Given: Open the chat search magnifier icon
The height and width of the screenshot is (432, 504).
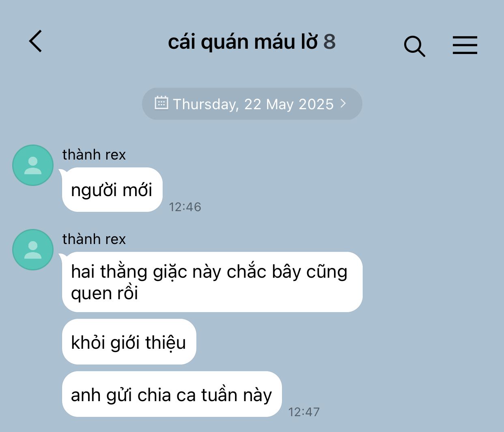Looking at the screenshot, I should 414,46.
